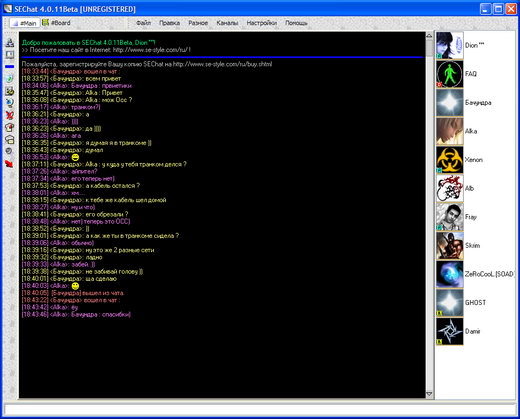Select Alb's avatar in the user list

450,188
